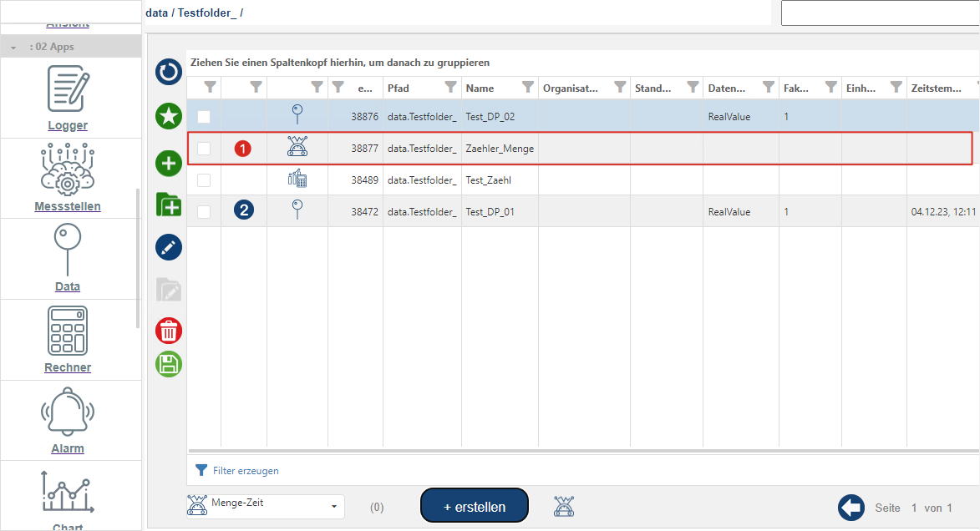Click the green plus add icon
The height and width of the screenshot is (531, 980).
[169, 163]
